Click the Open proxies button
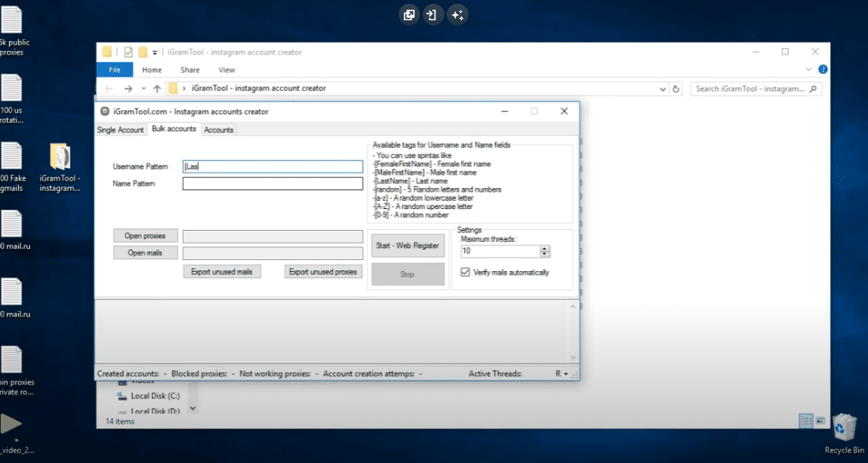Image resolution: width=868 pixels, height=463 pixels. coord(145,236)
